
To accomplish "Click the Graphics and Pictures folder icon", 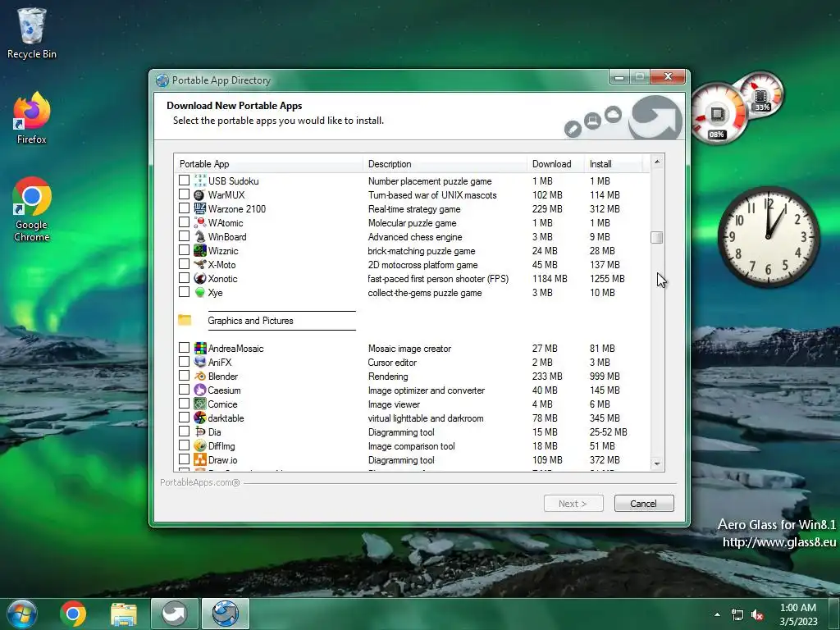I will tap(185, 320).
